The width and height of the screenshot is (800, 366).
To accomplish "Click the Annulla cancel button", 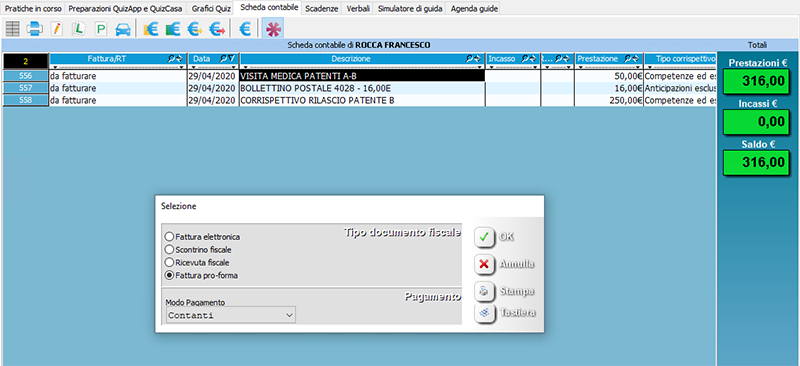I will click(x=504, y=264).
